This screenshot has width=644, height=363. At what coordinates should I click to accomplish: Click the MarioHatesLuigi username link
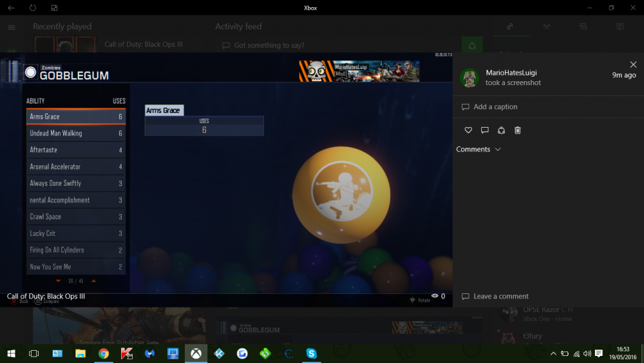(x=511, y=73)
